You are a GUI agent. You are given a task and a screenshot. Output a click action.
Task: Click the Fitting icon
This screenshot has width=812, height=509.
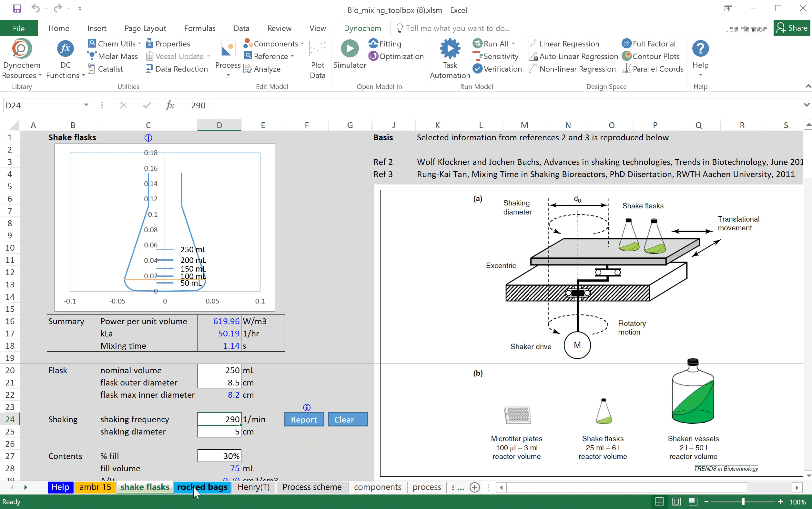click(x=373, y=44)
